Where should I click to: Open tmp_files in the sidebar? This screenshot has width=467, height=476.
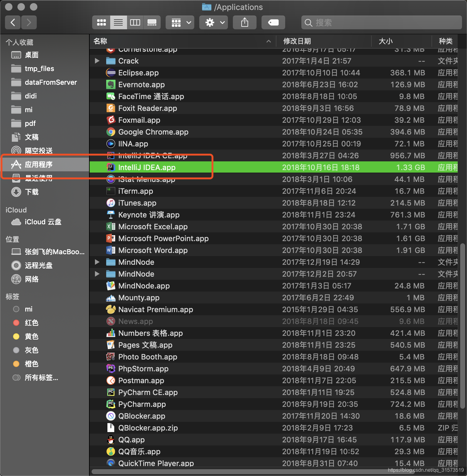(x=45, y=69)
